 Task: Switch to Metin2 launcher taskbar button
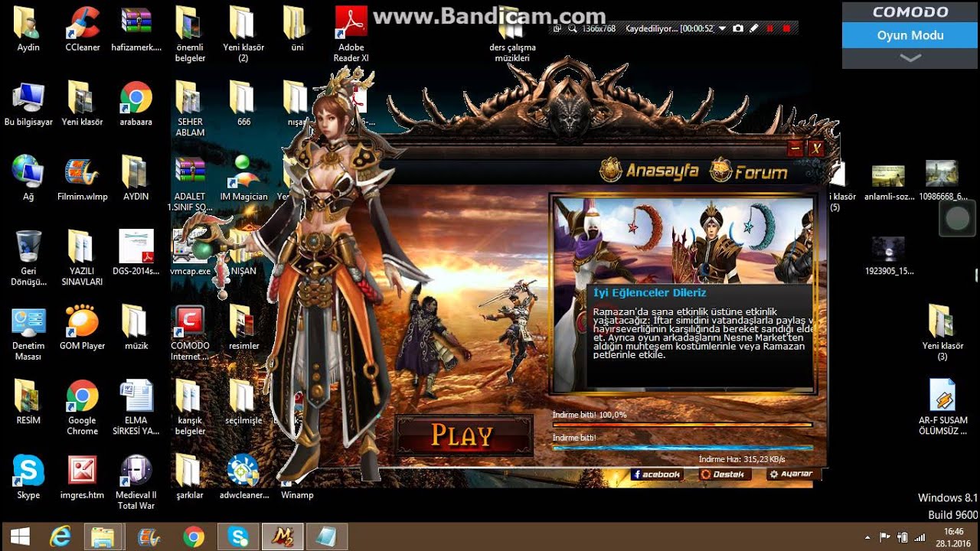pos(282,536)
